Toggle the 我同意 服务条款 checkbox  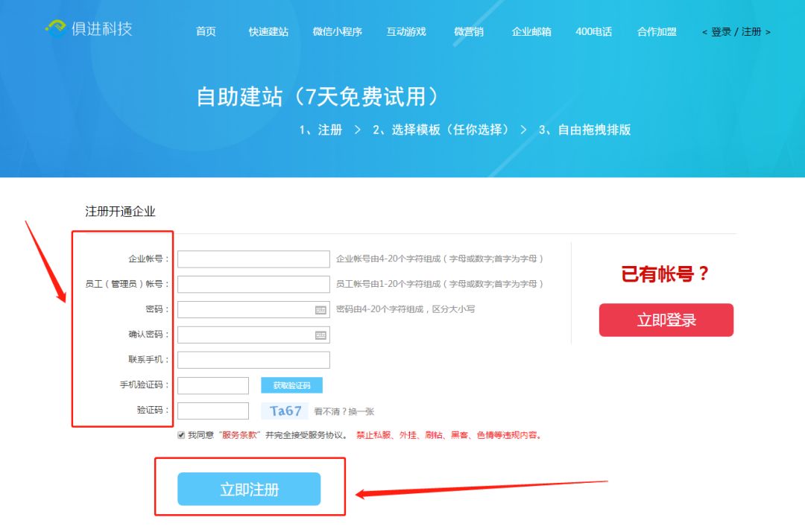180,435
